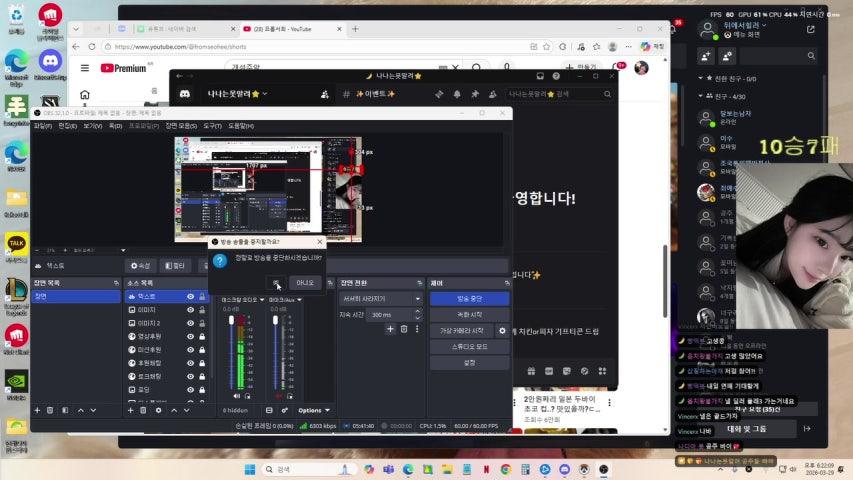Open the YouTube hamburger menu in the browser
This screenshot has width=853, height=480.
click(85, 68)
